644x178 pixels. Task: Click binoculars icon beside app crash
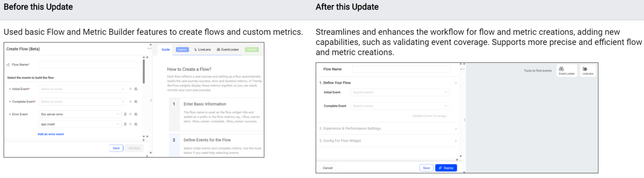tap(136, 124)
